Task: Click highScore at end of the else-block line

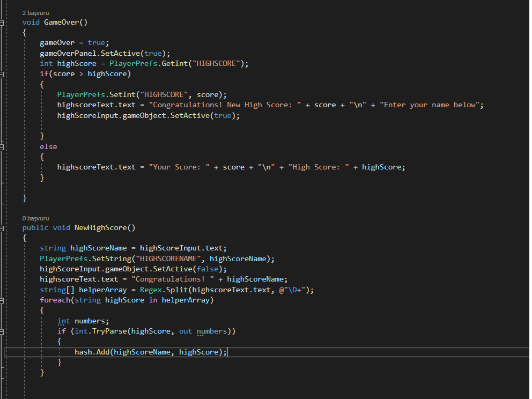Action: (x=382, y=167)
